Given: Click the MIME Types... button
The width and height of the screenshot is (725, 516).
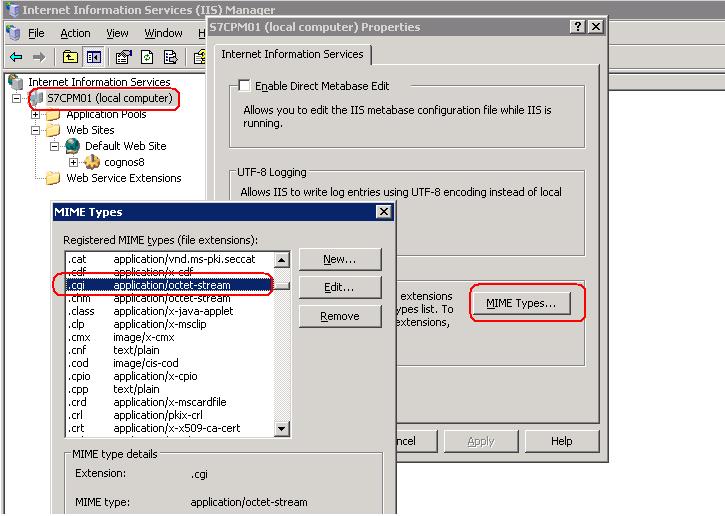Looking at the screenshot, I should [521, 303].
